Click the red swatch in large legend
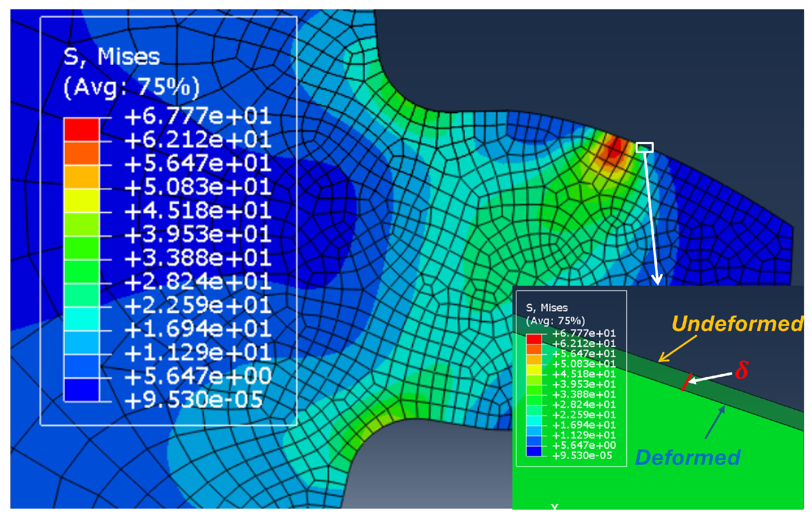This screenshot has height=521, width=812. pyautogui.click(x=82, y=129)
